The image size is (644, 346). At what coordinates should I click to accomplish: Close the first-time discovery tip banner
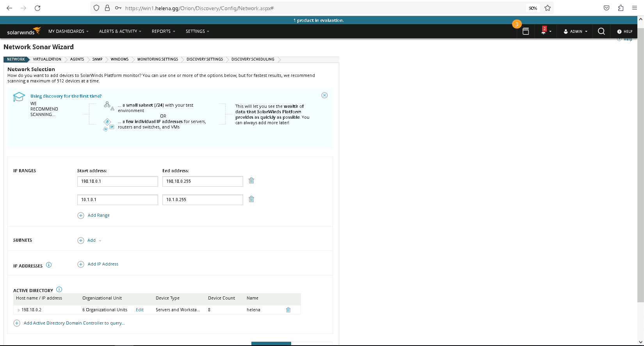[x=324, y=95]
